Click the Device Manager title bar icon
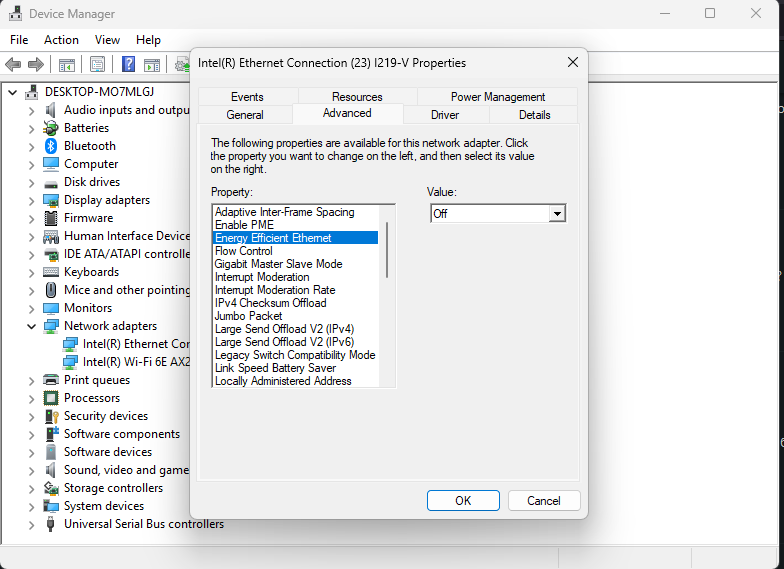784x569 pixels. coord(16,14)
